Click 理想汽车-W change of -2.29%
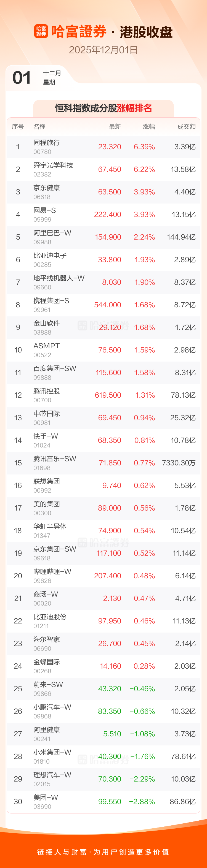Viewport: 207px width, 868px height. [x=142, y=779]
